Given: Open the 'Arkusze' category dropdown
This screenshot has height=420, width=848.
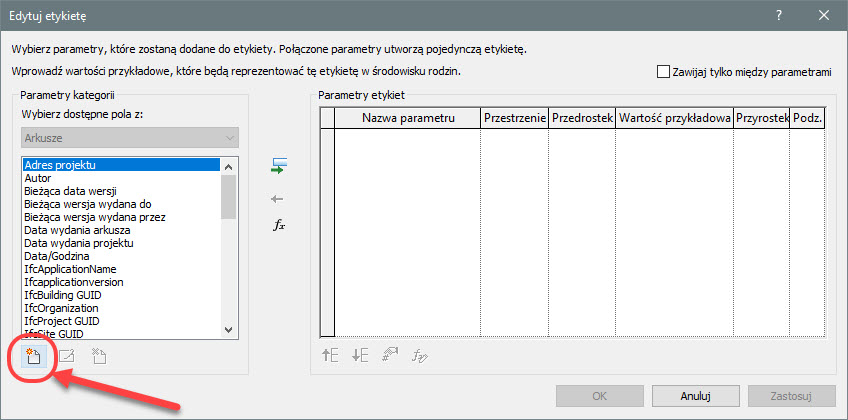Looking at the screenshot, I should (x=130, y=137).
